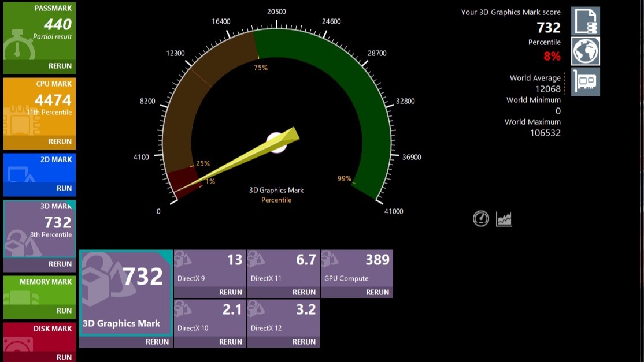Click the 20500 gauge scale label

point(276,12)
